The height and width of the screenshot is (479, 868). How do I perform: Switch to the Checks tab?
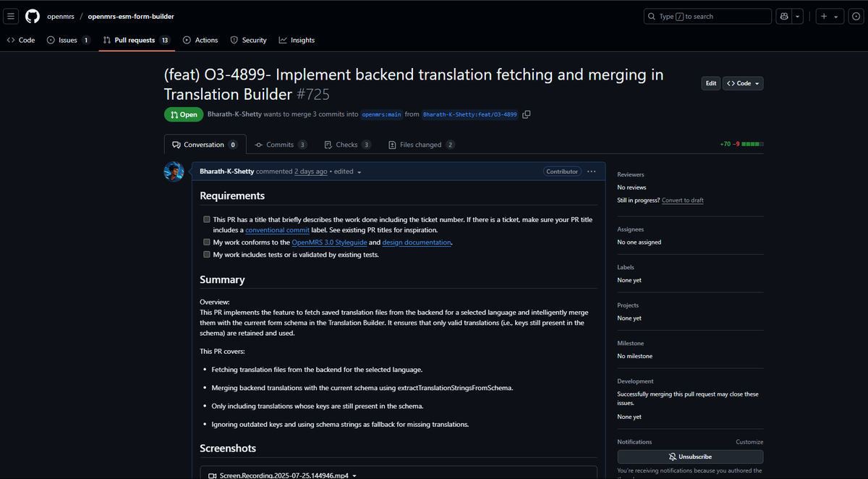[x=347, y=145]
